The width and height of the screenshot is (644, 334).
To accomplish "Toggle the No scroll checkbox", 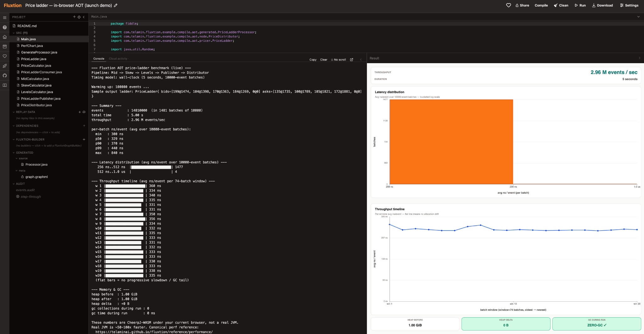I will coord(332,60).
